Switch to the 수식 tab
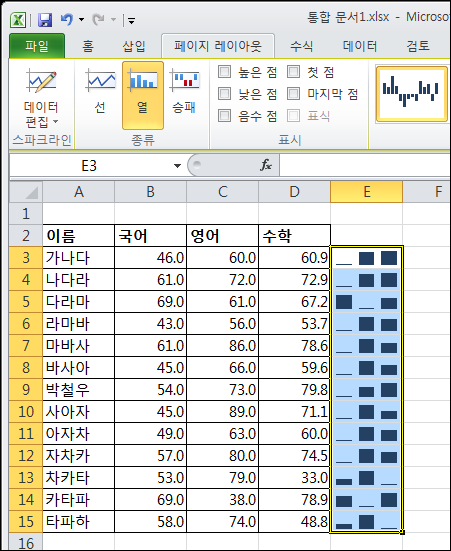 pos(302,46)
